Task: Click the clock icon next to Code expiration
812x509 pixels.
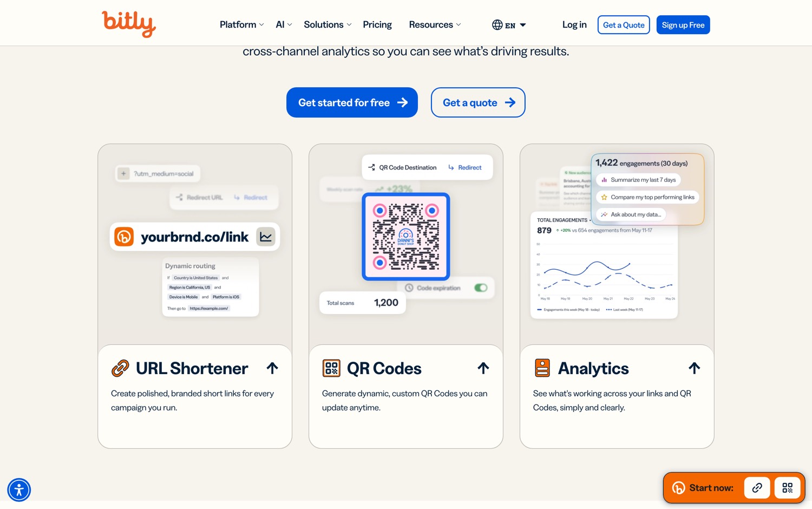Action: point(409,288)
